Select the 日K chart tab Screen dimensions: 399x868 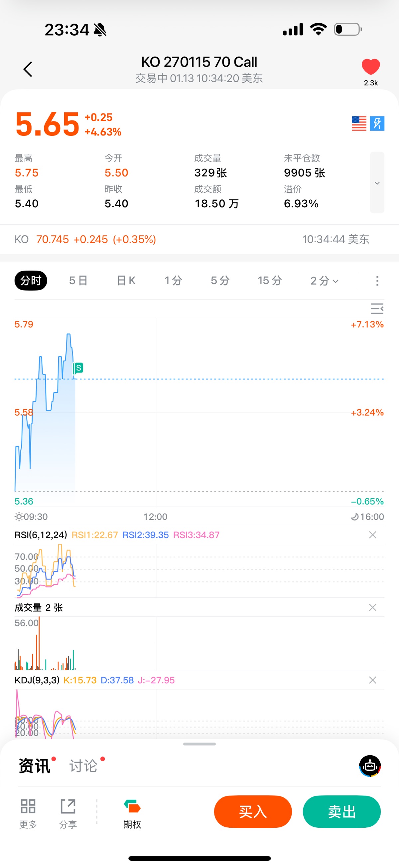tap(126, 280)
